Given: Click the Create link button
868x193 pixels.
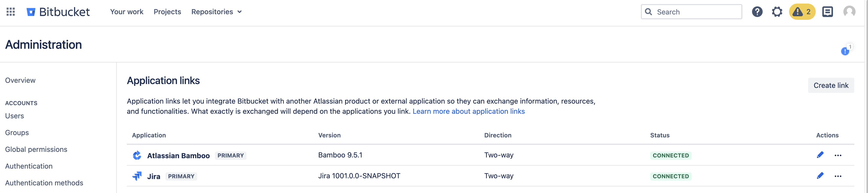Looking at the screenshot, I should 831,85.
